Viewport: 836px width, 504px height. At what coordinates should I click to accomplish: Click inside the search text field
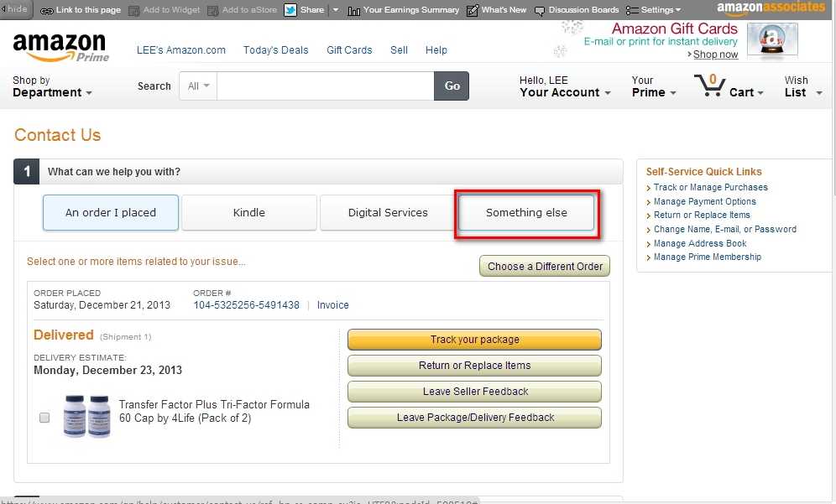point(325,86)
